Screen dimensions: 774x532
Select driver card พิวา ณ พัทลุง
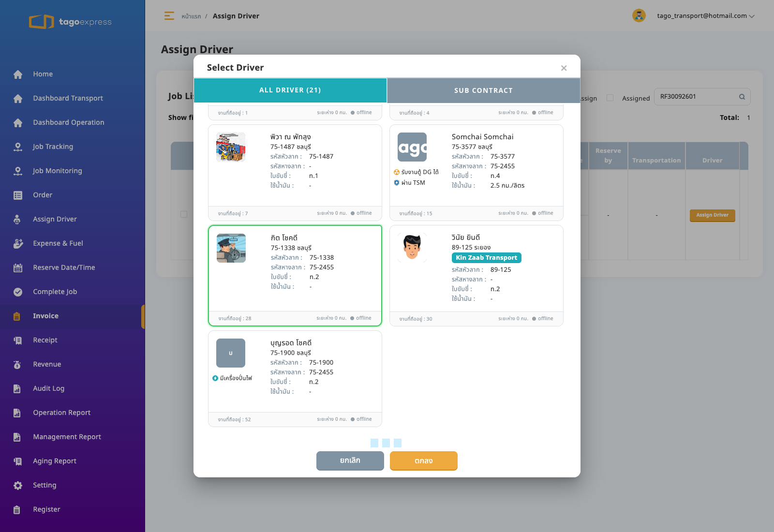295,173
